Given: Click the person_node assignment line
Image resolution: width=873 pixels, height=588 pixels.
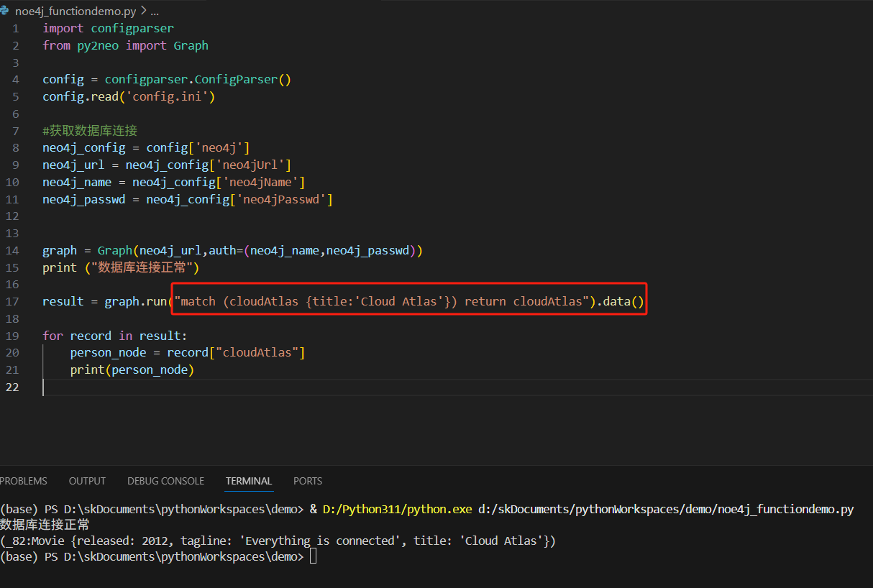Looking at the screenshot, I should click(x=188, y=353).
